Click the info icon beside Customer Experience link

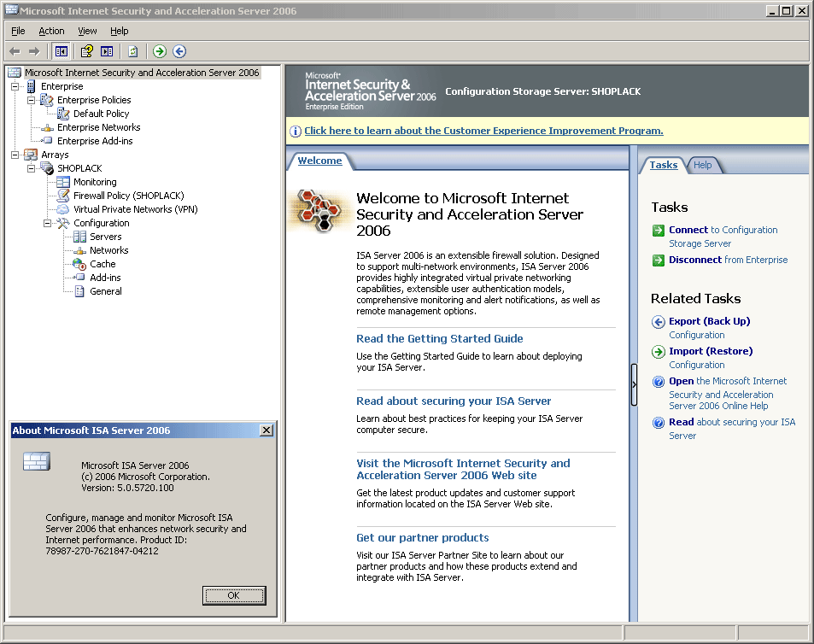[x=295, y=132]
